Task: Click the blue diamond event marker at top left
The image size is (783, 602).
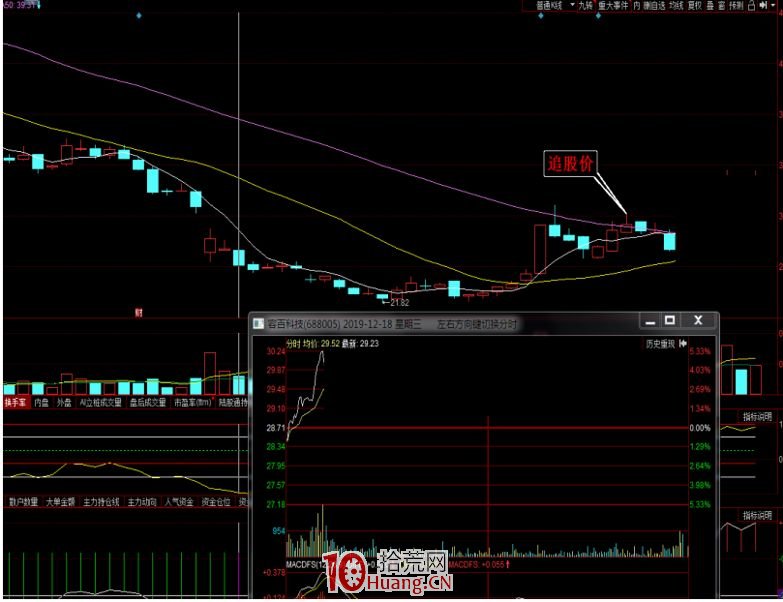Action: coord(139,15)
